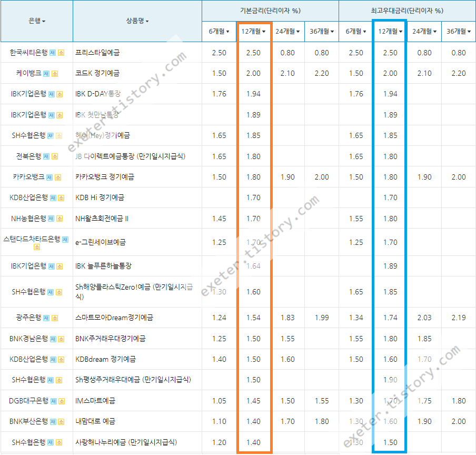Sort by 6개월 under 최고우대금리
This screenshot has width=476, height=455.
pyautogui.click(x=356, y=31)
